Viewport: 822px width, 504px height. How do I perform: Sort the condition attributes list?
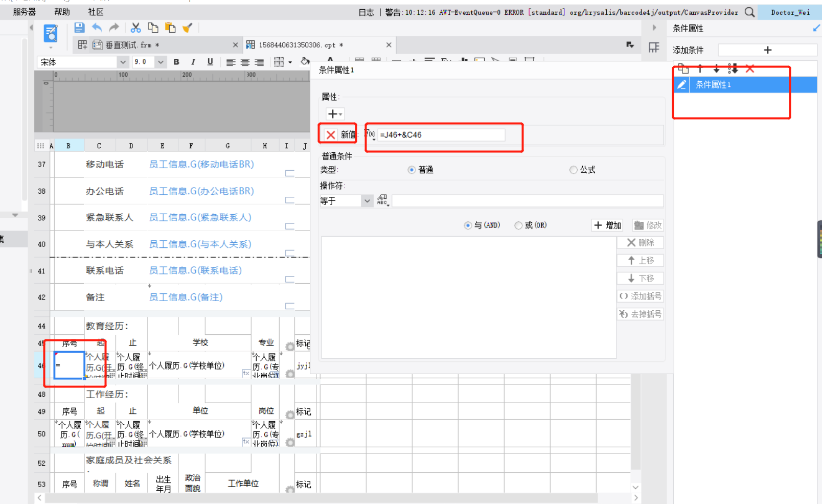[x=733, y=68]
